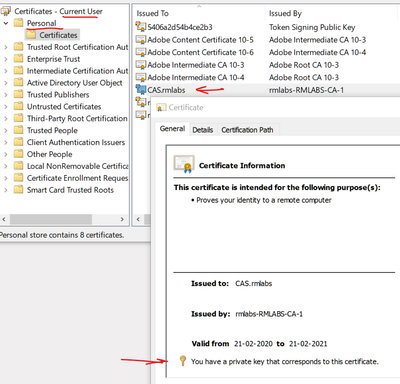400x384 pixels.
Task: Click Token Signing Public Key issuer cell
Action: pyautogui.click(x=312, y=27)
